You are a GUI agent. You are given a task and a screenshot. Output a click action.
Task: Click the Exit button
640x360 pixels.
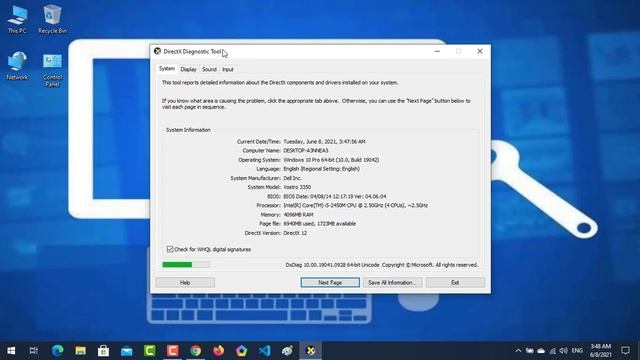[455, 282]
